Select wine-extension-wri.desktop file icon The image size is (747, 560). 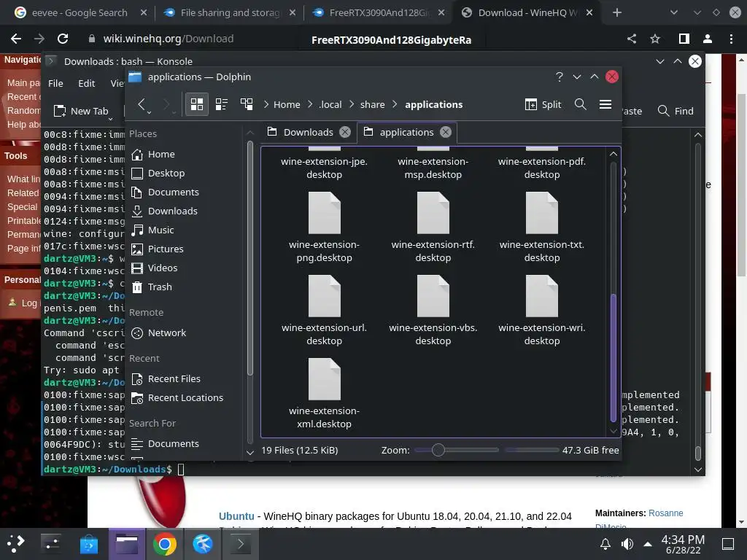pos(542,296)
